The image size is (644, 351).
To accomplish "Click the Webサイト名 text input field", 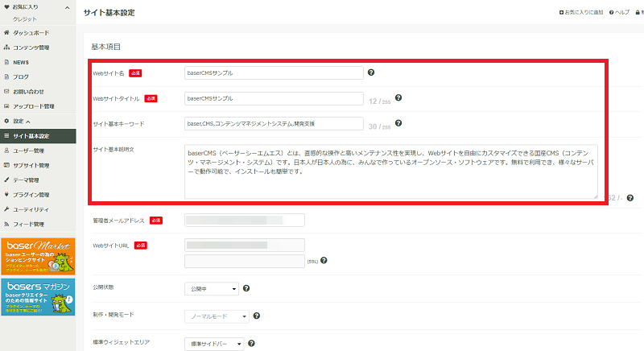I will pos(274,72).
